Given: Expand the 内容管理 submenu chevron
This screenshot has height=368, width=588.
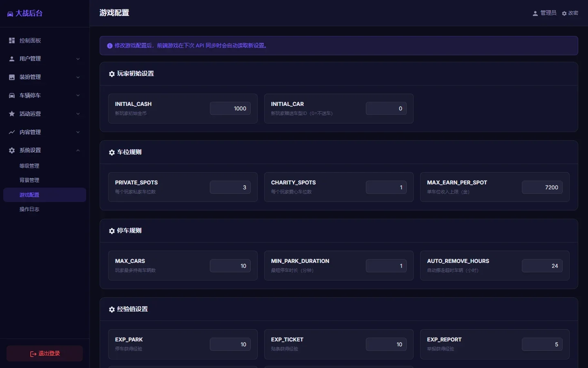Looking at the screenshot, I should click(78, 132).
